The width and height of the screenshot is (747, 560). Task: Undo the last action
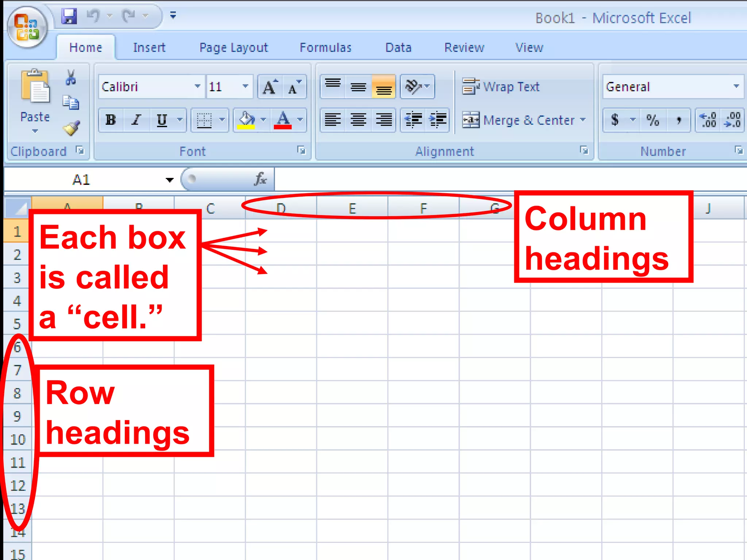click(x=93, y=16)
